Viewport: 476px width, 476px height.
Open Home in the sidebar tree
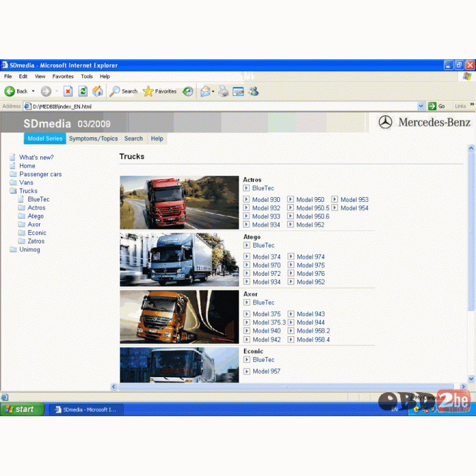click(x=27, y=166)
